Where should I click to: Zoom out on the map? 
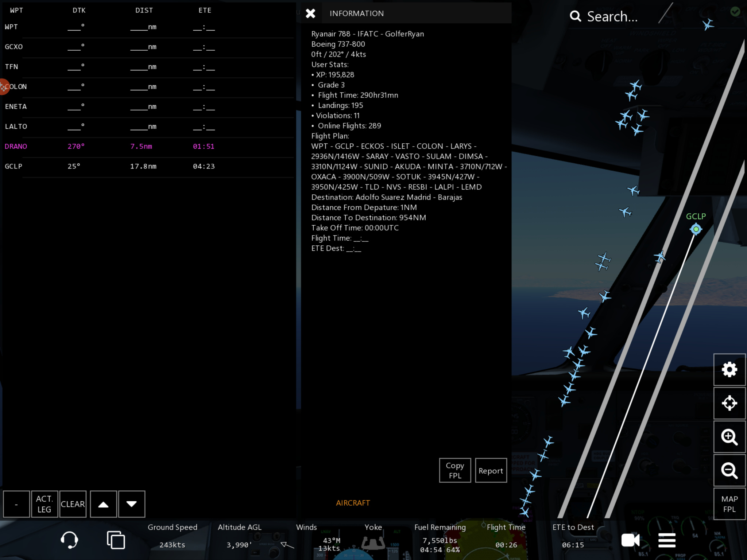[729, 470]
